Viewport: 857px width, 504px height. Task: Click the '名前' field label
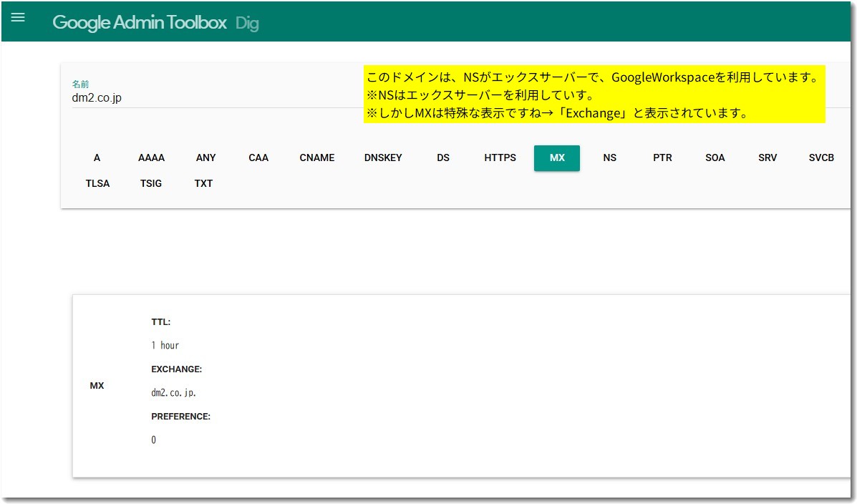[80, 84]
